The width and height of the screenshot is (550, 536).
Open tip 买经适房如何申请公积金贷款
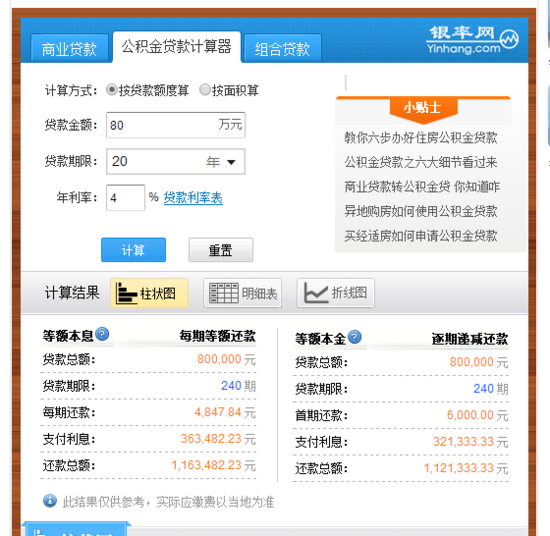click(x=421, y=236)
